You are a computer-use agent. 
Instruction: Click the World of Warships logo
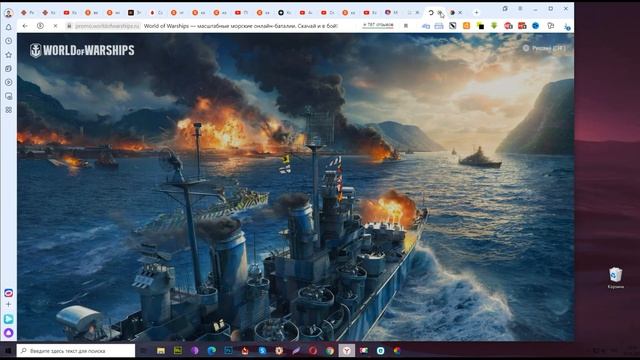coord(82,50)
